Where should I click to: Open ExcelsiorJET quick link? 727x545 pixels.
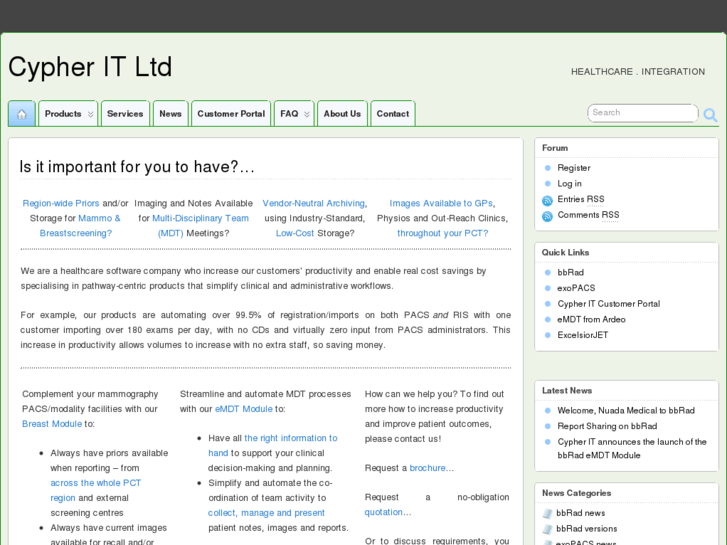(582, 335)
